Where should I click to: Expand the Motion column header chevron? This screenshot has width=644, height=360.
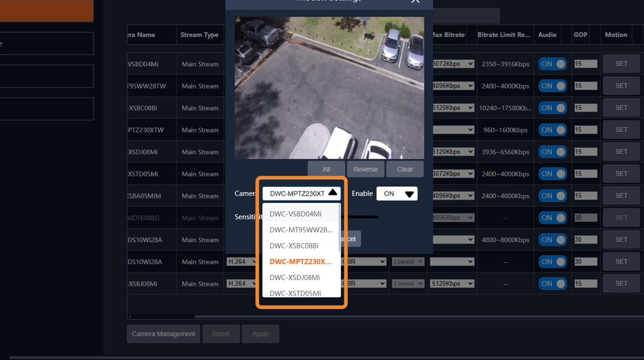pos(638,35)
